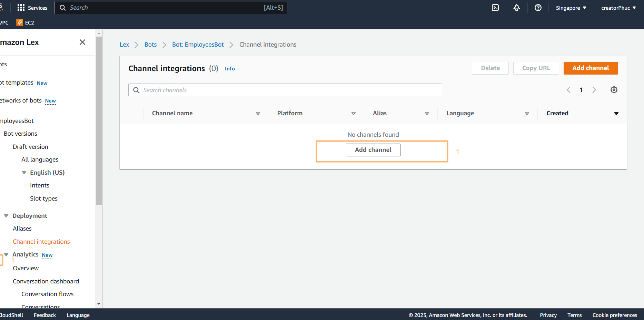Viewport: 644px width, 320px height.
Task: Open Bot versions in sidebar
Action: 20,134
